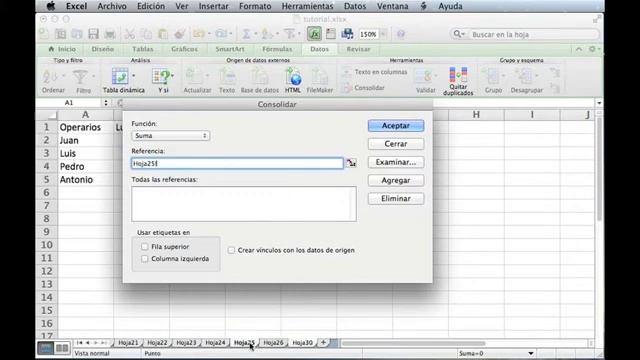Click the Save floppy disk icon

point(93,34)
